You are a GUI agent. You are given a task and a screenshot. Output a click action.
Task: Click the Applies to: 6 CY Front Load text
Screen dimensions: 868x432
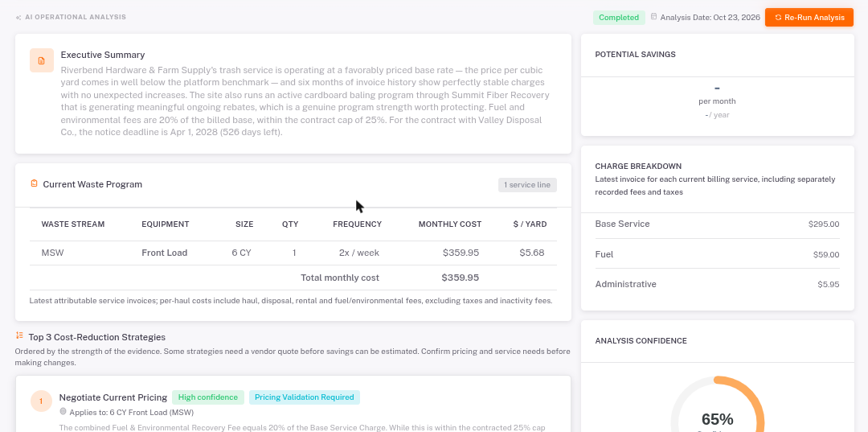132,413
